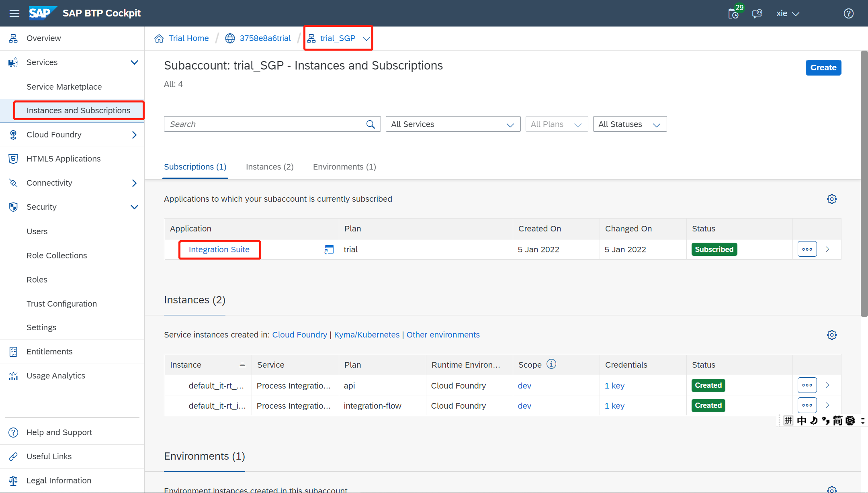Click the Legal Information scales icon
The height and width of the screenshot is (493, 868).
[13, 481]
